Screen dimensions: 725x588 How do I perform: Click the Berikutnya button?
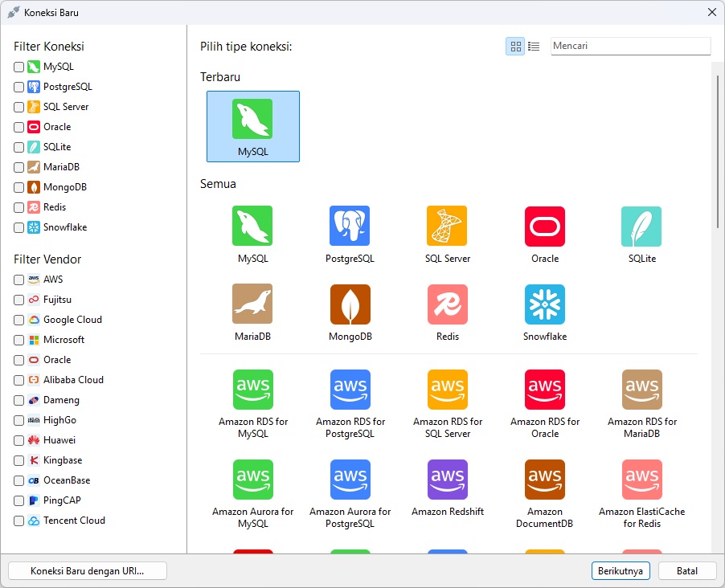point(621,571)
